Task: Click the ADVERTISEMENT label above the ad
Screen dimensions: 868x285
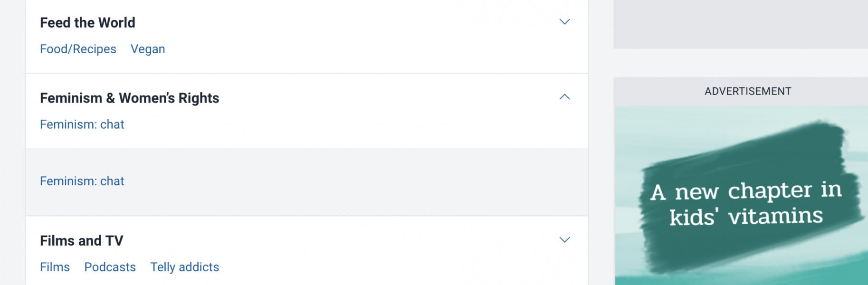Action: 747,91
